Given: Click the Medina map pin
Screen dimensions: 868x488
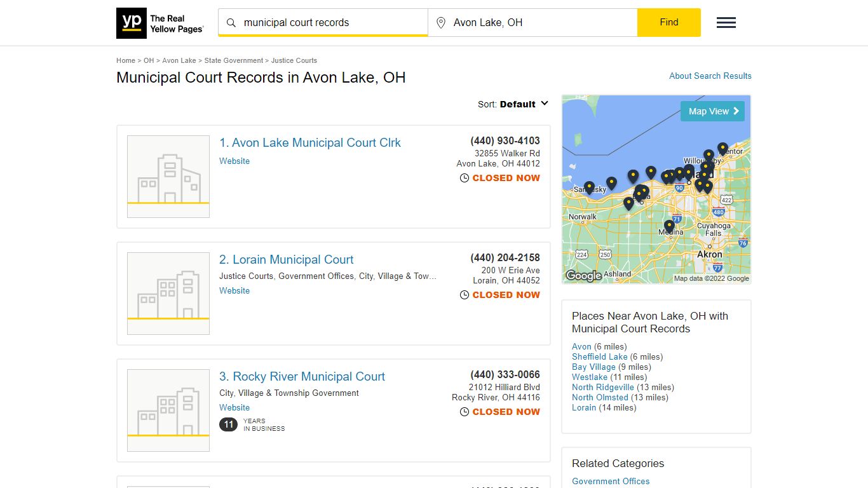Looking at the screenshot, I should click(669, 226).
